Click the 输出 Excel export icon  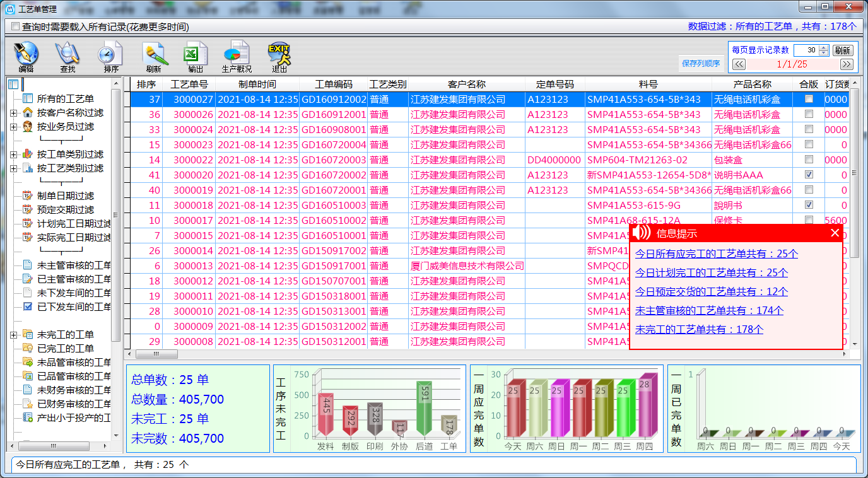(x=196, y=54)
